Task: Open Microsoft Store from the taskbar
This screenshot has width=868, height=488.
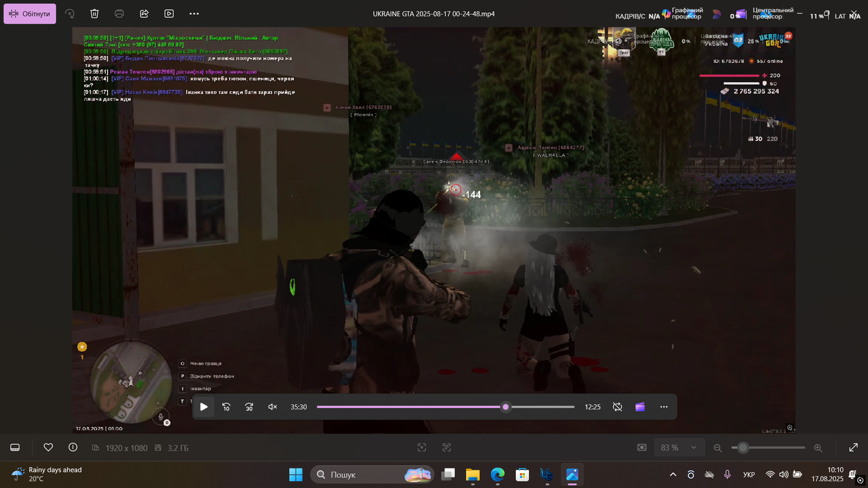Action: 521,474
